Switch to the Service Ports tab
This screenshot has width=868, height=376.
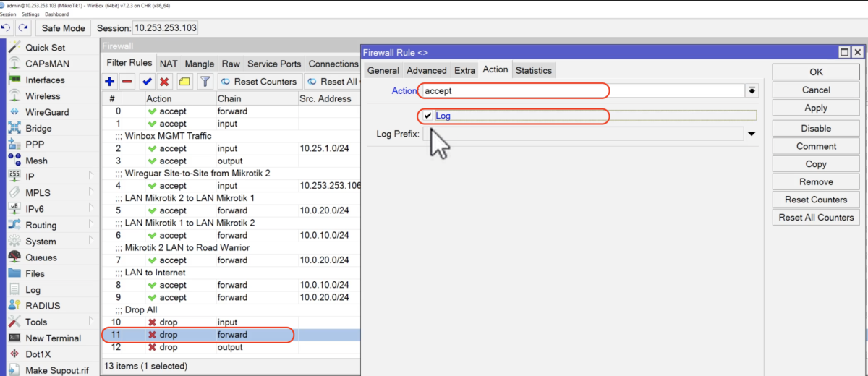coord(274,64)
